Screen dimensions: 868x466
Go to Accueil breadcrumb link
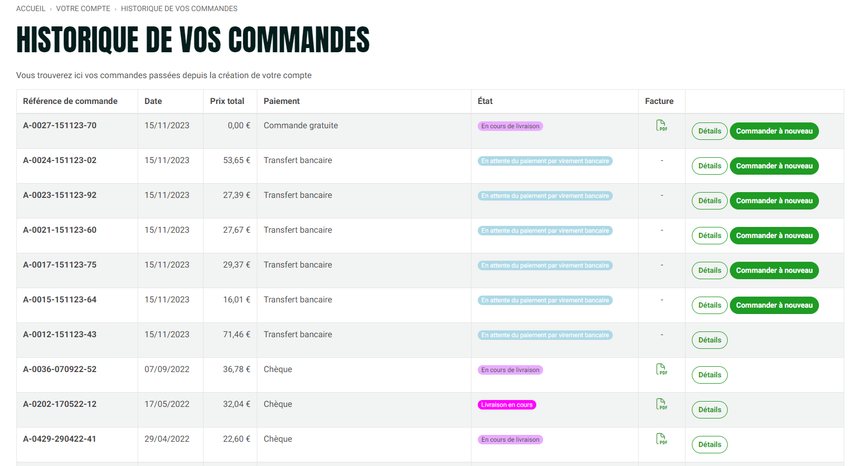point(31,8)
